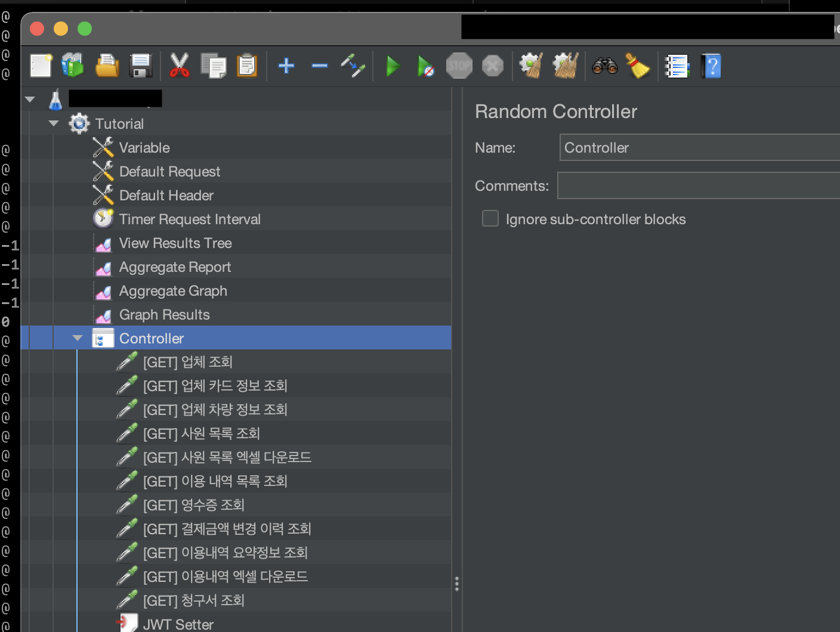
Task: Click the JWT Setter post-processor icon
Action: (x=127, y=622)
